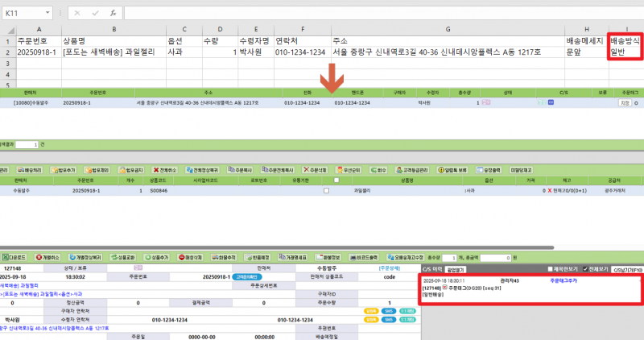Click the 지정 button in the order row
The image size is (644, 340).
(x=625, y=103)
